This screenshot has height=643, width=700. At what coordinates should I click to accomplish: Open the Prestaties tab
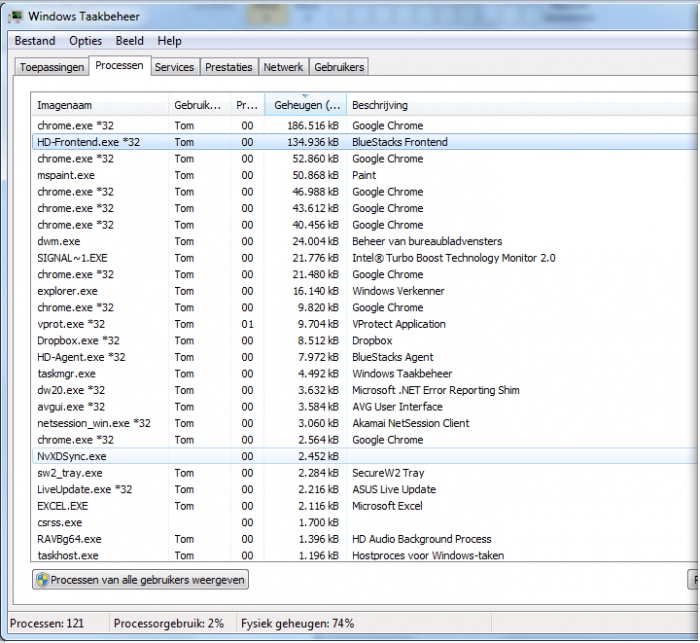tap(229, 67)
